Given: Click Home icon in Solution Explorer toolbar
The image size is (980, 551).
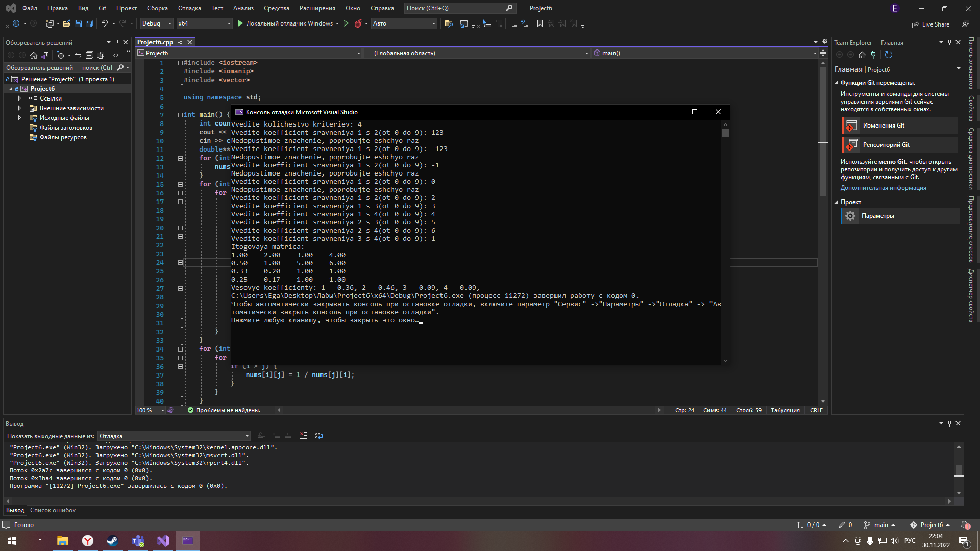Looking at the screenshot, I should pos(33,55).
